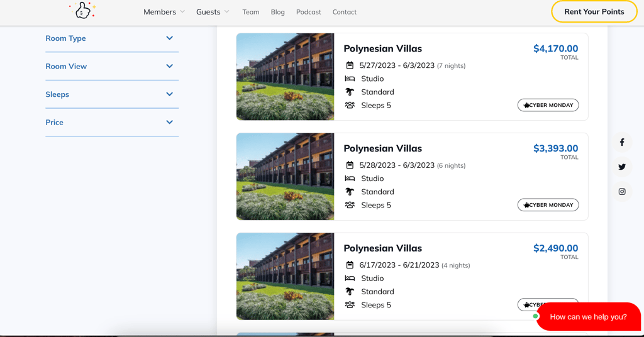Click people icon on $2,490.00 listing

pyautogui.click(x=350, y=304)
